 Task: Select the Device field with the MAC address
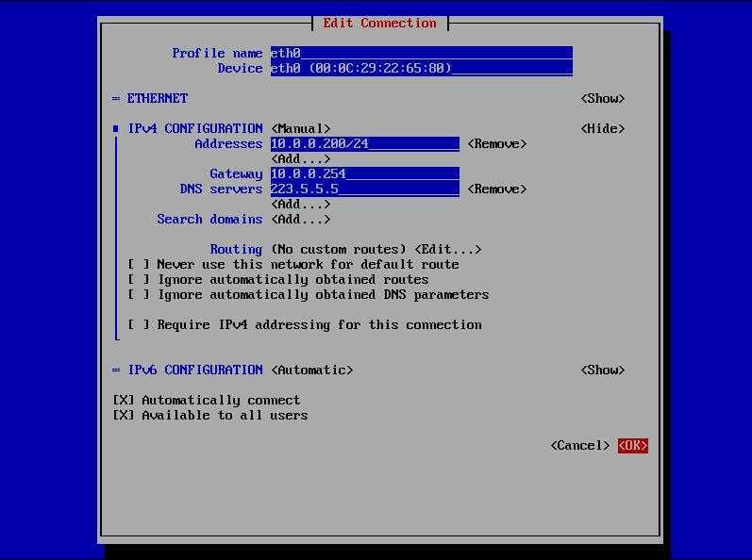421,68
